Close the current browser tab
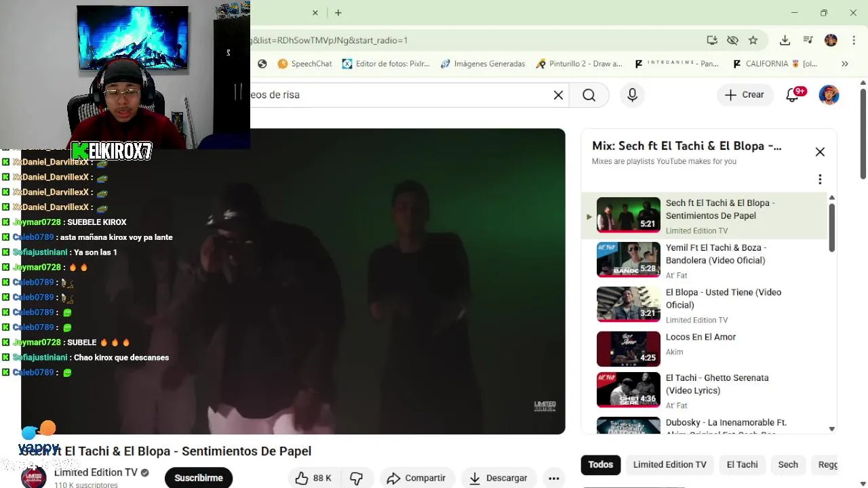Screen dimensions: 868x488 [315, 12]
